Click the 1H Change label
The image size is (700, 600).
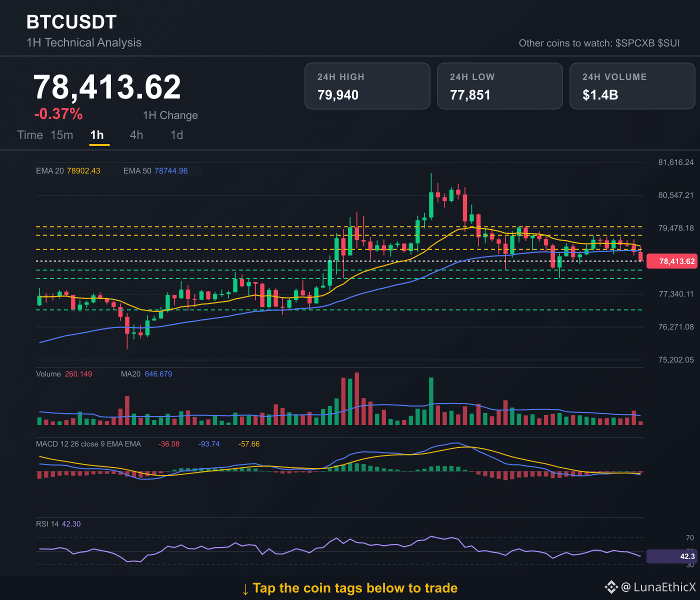click(x=170, y=115)
